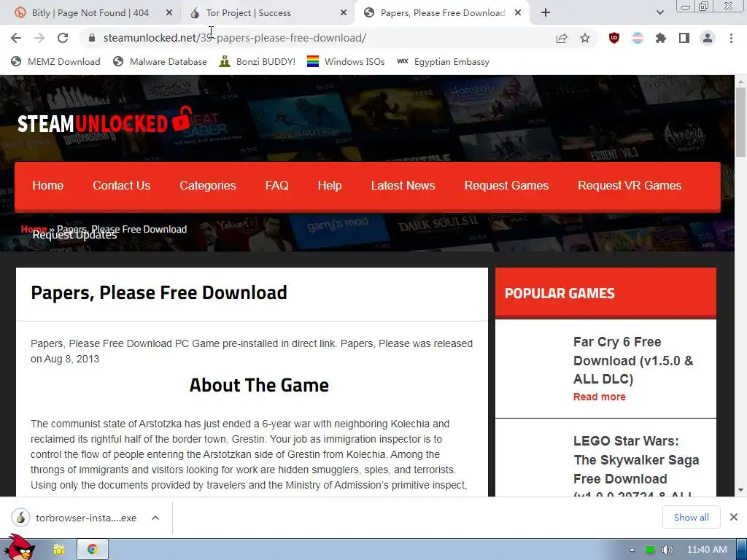Open the taskbar file explorer icon
Viewport: 747px width, 560px height.
59,550
